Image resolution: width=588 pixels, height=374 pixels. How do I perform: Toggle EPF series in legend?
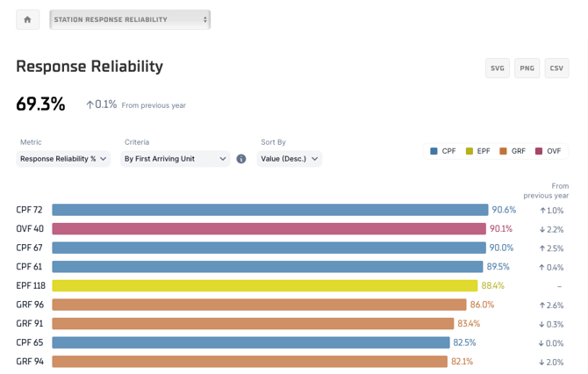(477, 151)
